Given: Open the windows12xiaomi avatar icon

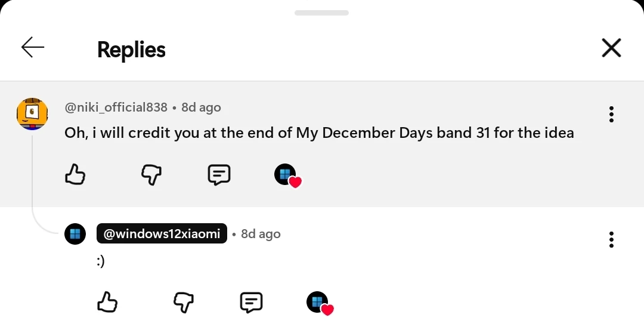Looking at the screenshot, I should point(75,234).
